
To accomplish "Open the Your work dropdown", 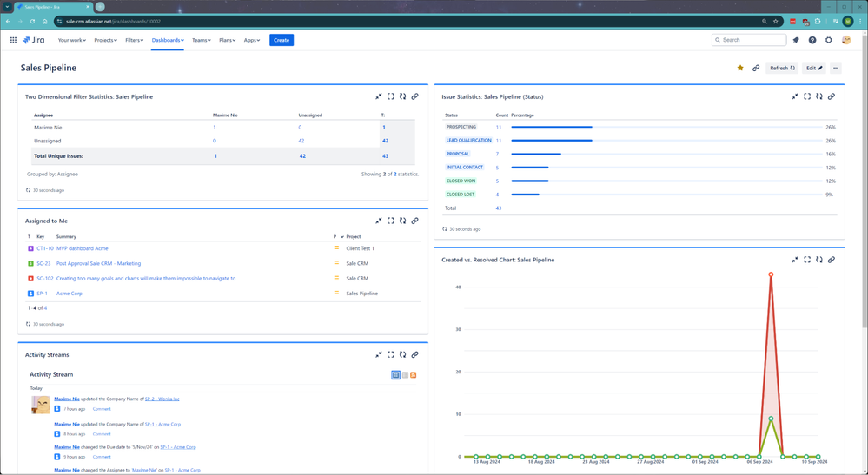I will 72,40.
